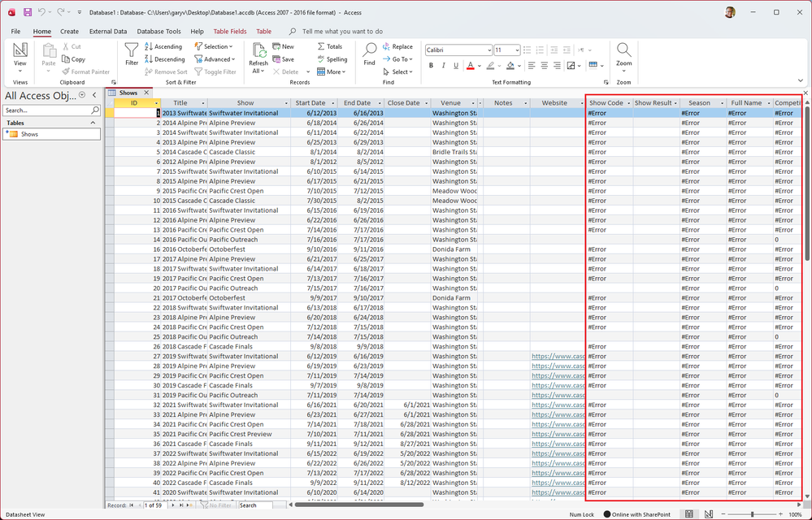
Task: Open the background fill color picker
Action: (x=519, y=66)
